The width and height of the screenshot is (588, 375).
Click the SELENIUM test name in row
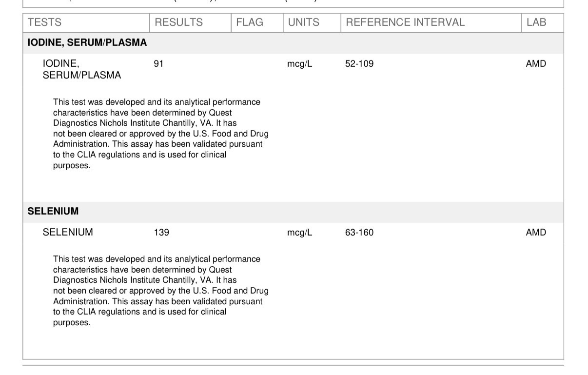pyautogui.click(x=68, y=233)
